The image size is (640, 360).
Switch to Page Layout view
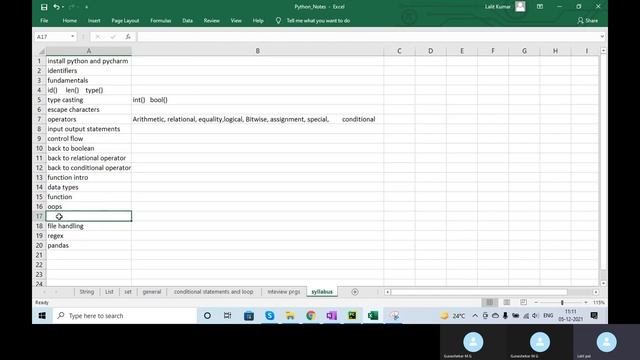[507, 302]
